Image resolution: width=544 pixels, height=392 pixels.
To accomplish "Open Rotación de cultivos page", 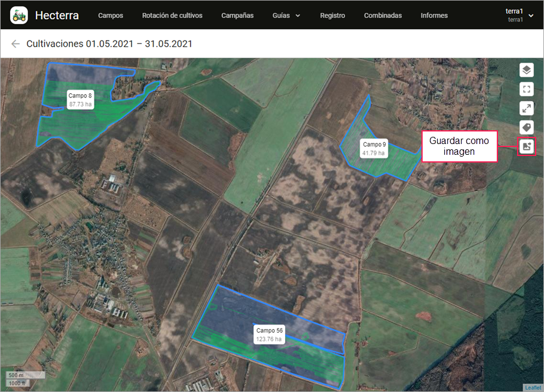I will pos(172,16).
